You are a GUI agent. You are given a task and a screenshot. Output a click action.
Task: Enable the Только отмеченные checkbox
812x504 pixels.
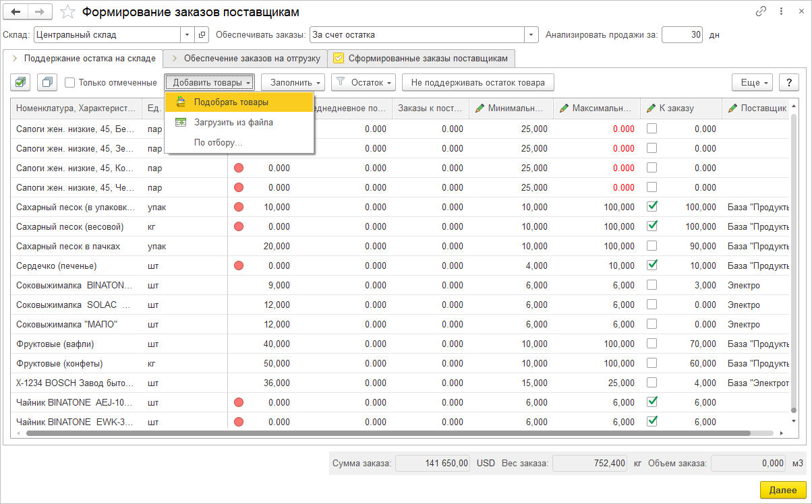pos(70,82)
